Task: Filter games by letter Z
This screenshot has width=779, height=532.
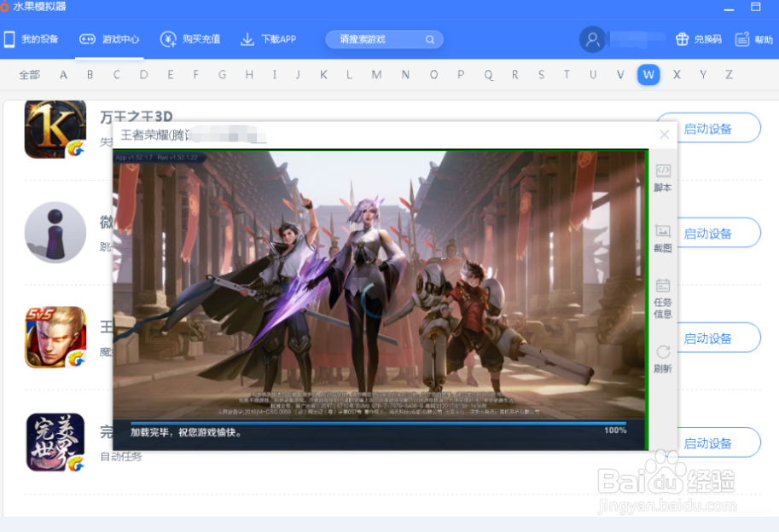Action: click(x=729, y=75)
